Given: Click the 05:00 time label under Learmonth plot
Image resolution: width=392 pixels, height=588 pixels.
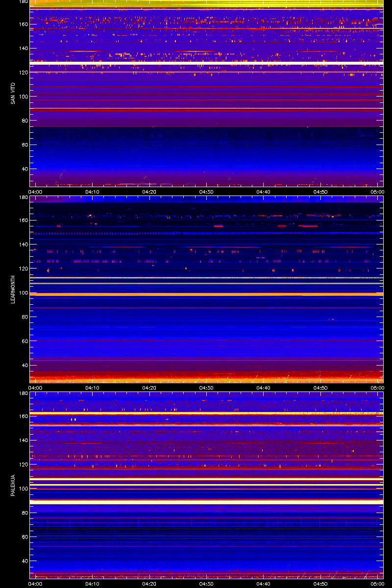Looking at the screenshot, I should click(377, 388).
